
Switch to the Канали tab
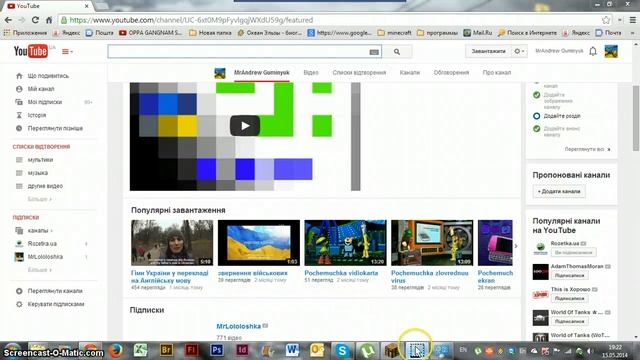pos(409,73)
